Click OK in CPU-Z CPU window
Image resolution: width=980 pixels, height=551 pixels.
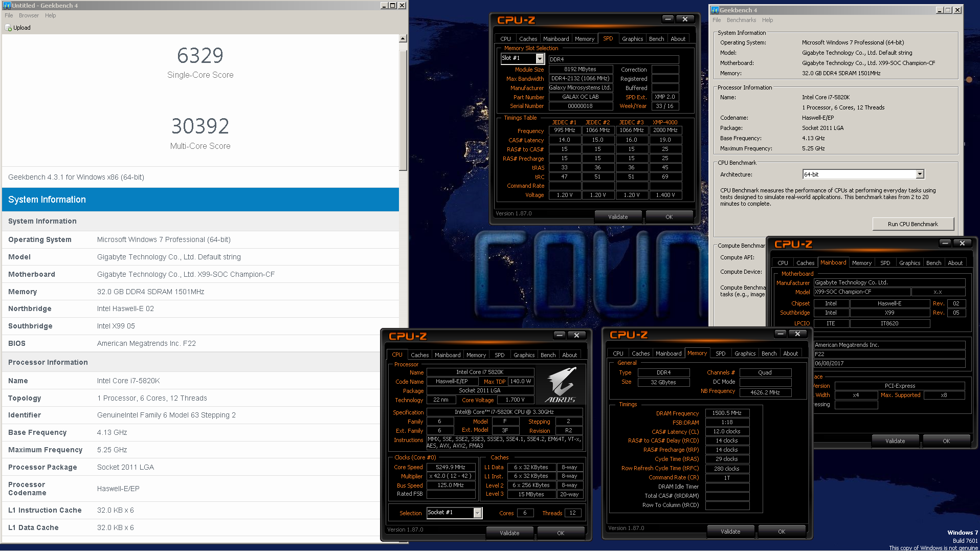pyautogui.click(x=561, y=533)
